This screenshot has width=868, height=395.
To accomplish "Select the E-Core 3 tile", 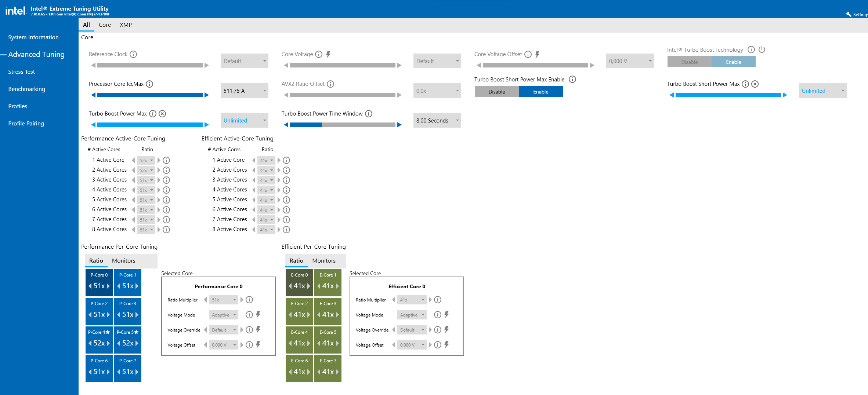I will tap(328, 311).
